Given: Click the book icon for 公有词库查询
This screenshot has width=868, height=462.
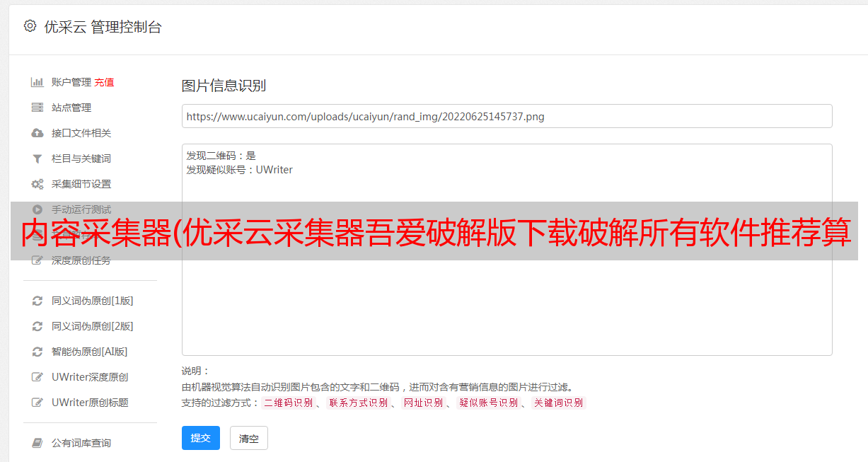Looking at the screenshot, I should pos(37,443).
